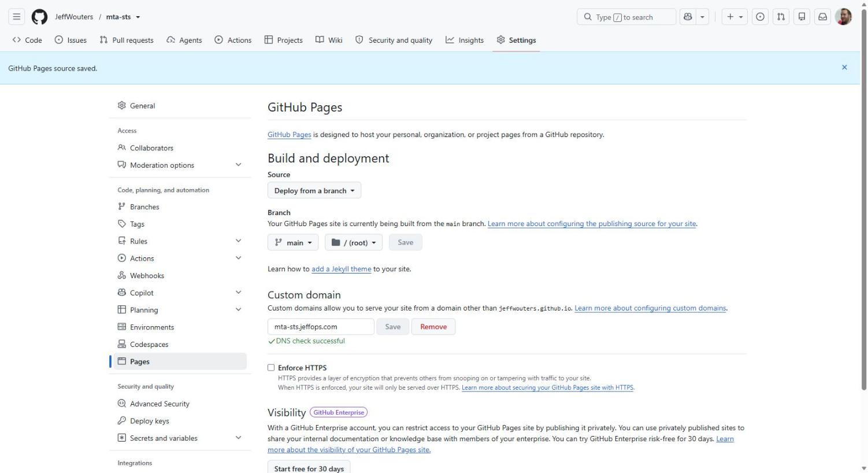Click the GitHub Enterprise badge
Screen dimensions: 868x473
point(339,412)
